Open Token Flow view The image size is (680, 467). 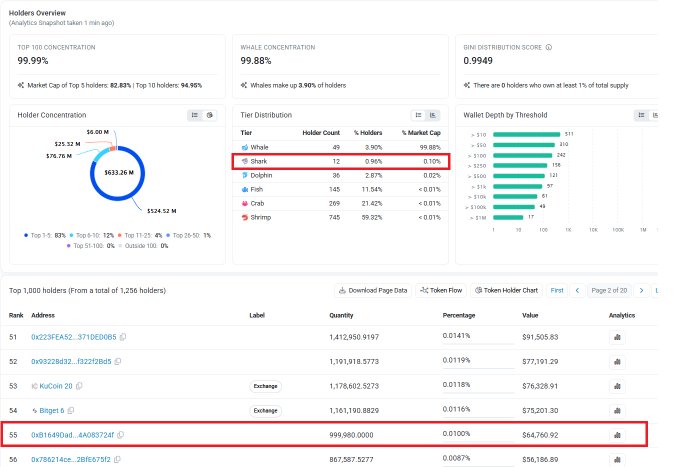pyautogui.click(x=441, y=291)
